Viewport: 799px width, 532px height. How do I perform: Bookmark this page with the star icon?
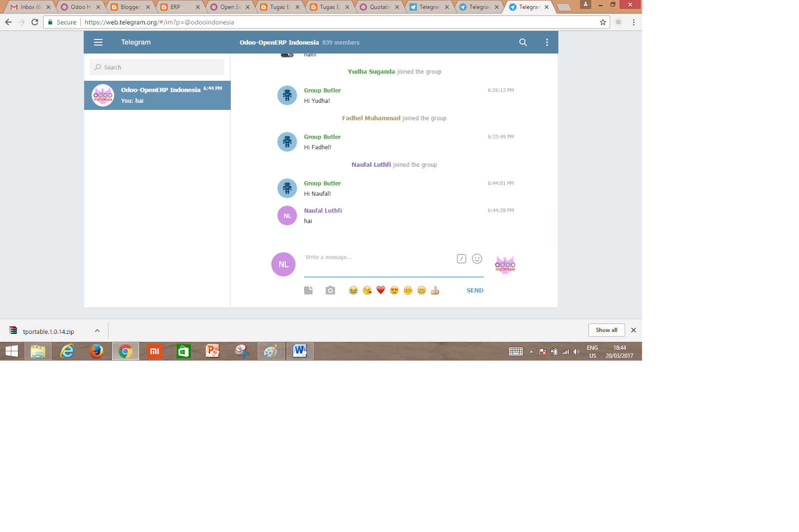[603, 22]
